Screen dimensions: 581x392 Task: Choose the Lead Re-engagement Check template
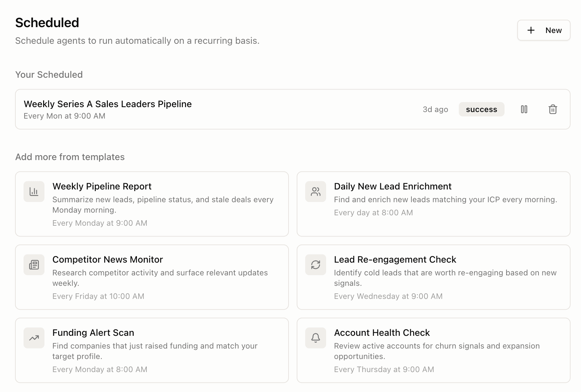pos(434,277)
